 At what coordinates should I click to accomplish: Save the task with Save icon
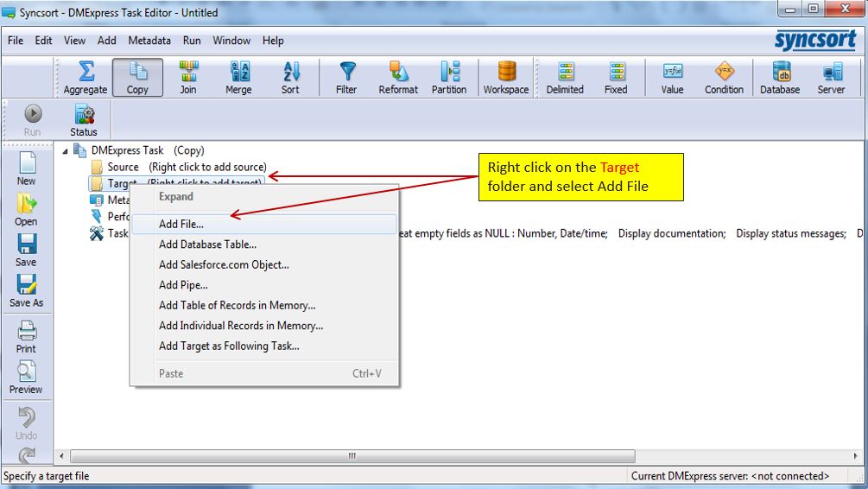coord(27,250)
